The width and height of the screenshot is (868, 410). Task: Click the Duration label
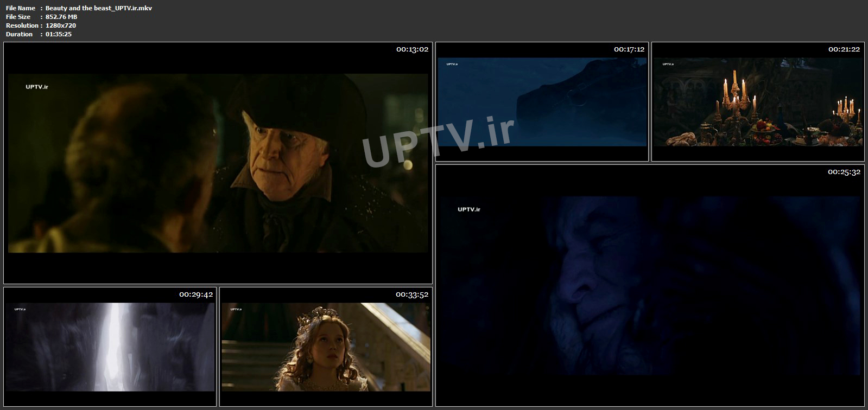click(x=20, y=34)
